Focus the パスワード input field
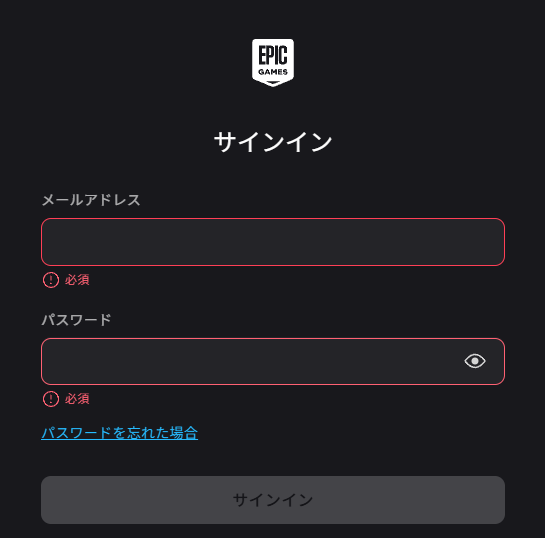Screen dimensions: 545x538 (x=273, y=361)
